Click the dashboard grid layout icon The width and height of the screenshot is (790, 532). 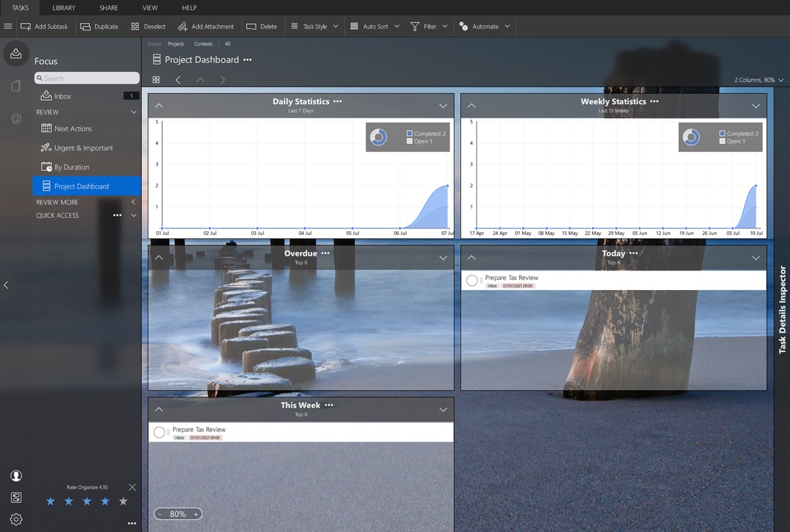coord(156,80)
